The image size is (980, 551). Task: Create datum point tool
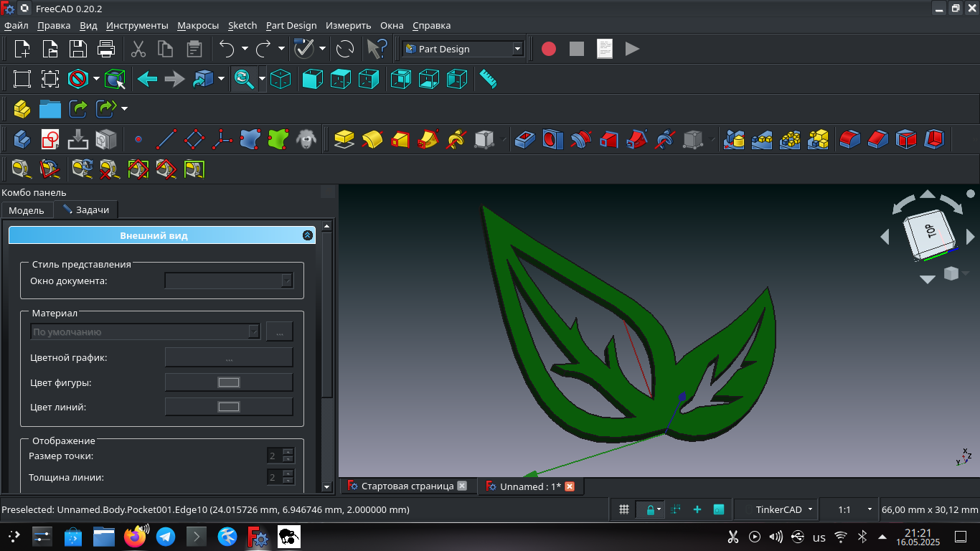click(x=138, y=138)
